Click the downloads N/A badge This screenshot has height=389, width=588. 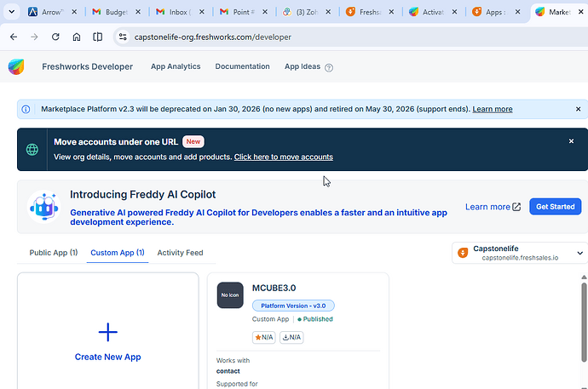tap(291, 337)
